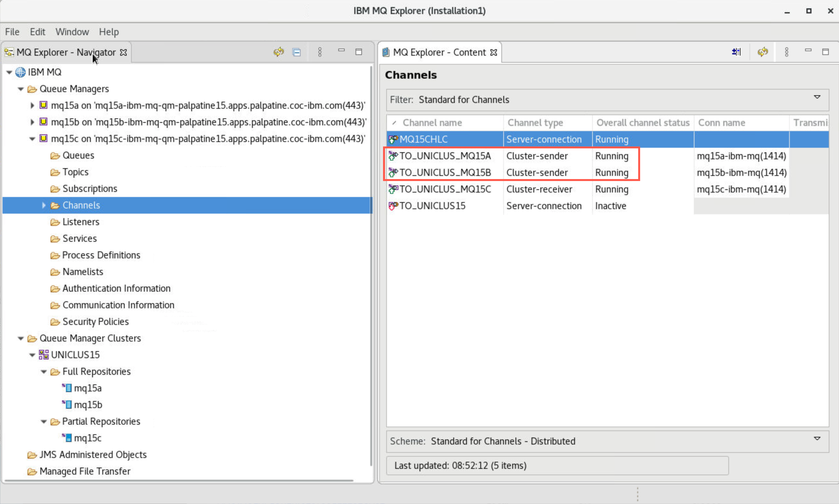
Task: Select the Listeners tree item
Action: tap(81, 222)
